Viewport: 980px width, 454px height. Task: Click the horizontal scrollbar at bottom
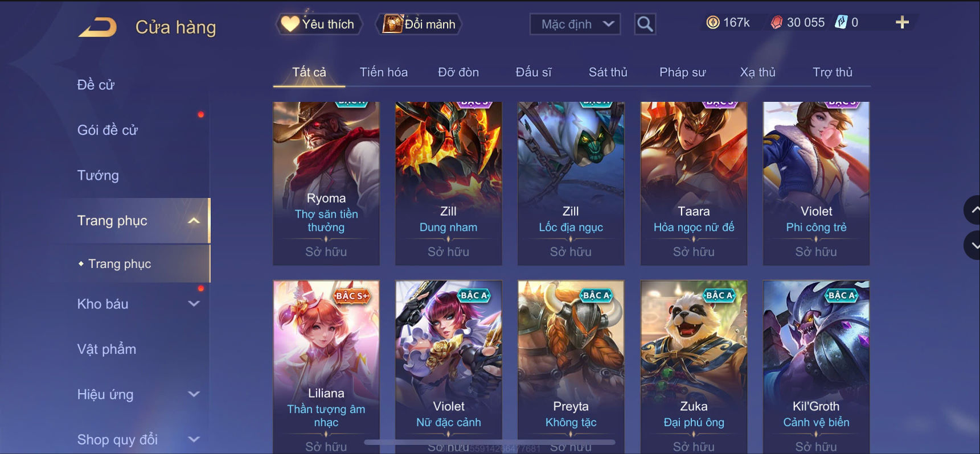pos(490,441)
